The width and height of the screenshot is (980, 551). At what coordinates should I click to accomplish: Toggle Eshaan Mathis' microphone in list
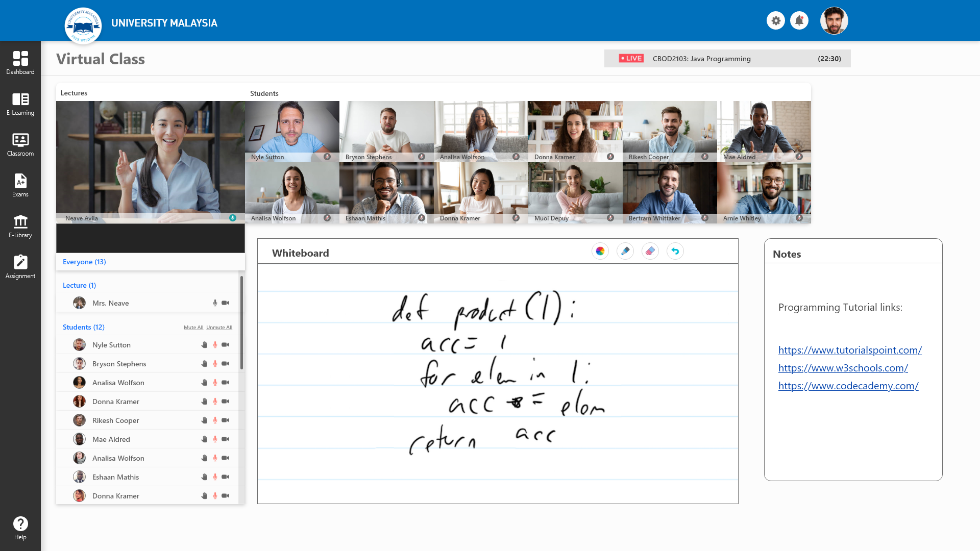[215, 477]
